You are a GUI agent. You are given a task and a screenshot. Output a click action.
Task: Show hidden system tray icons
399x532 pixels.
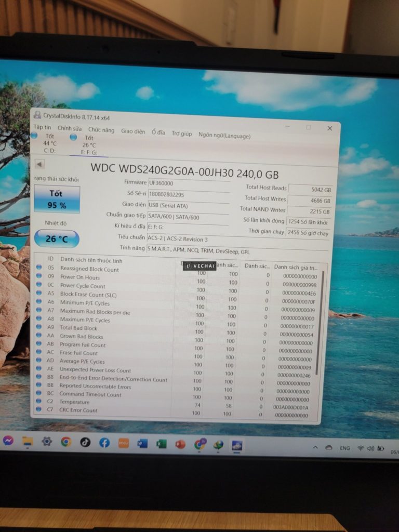(315, 447)
